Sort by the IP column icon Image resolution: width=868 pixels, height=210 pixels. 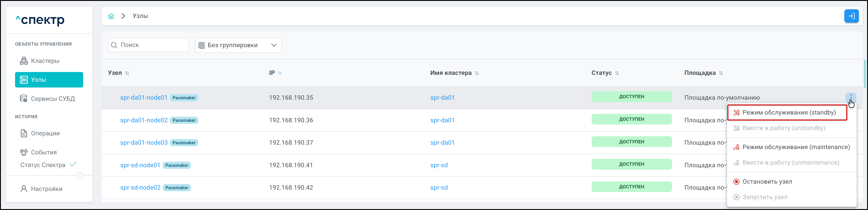coord(280,73)
